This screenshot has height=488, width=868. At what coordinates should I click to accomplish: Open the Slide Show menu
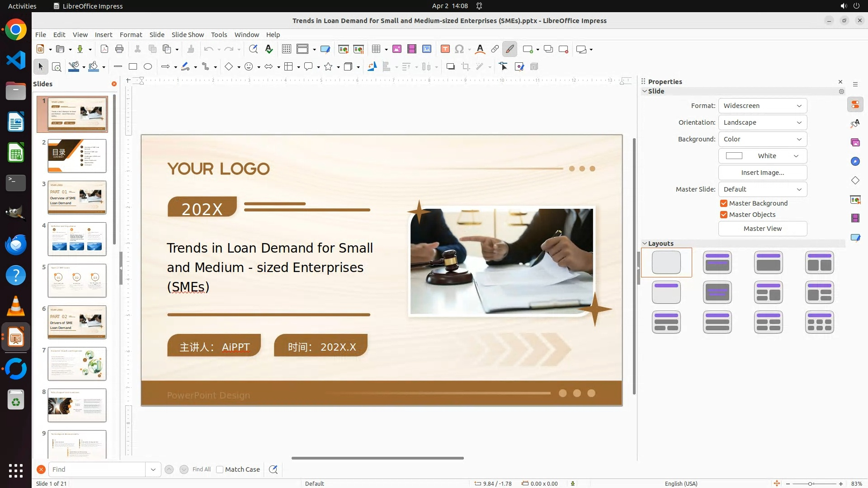[x=187, y=35]
